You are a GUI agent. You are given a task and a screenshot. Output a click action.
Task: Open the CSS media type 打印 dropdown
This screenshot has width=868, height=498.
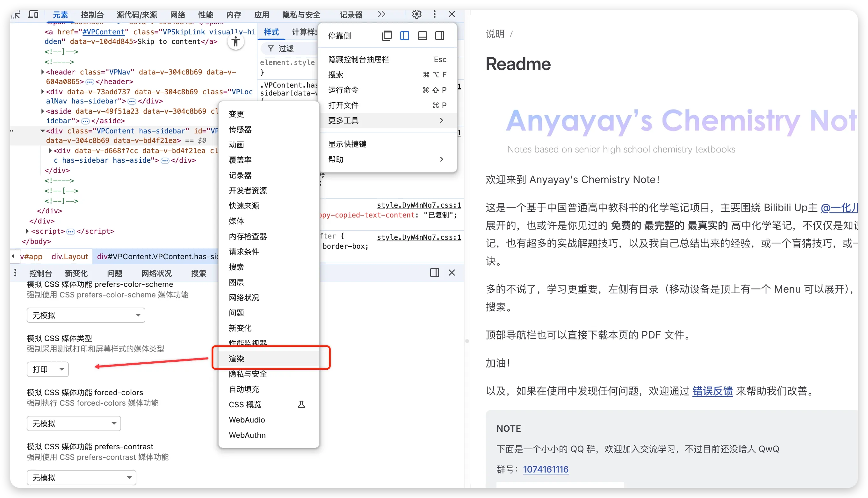pos(47,369)
